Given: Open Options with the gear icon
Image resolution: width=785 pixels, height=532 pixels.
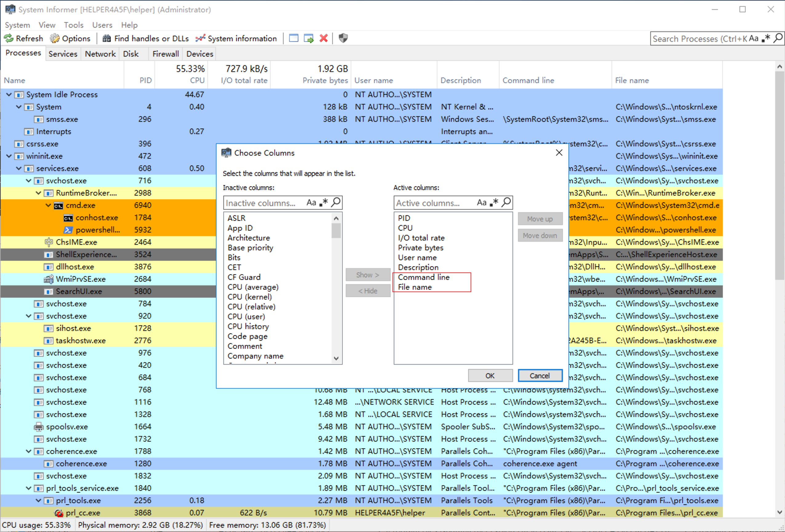Looking at the screenshot, I should (x=55, y=38).
